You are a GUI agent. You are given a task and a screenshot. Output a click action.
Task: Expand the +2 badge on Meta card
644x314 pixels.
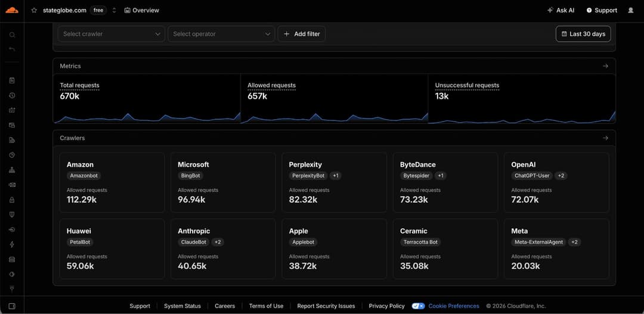tap(574, 242)
